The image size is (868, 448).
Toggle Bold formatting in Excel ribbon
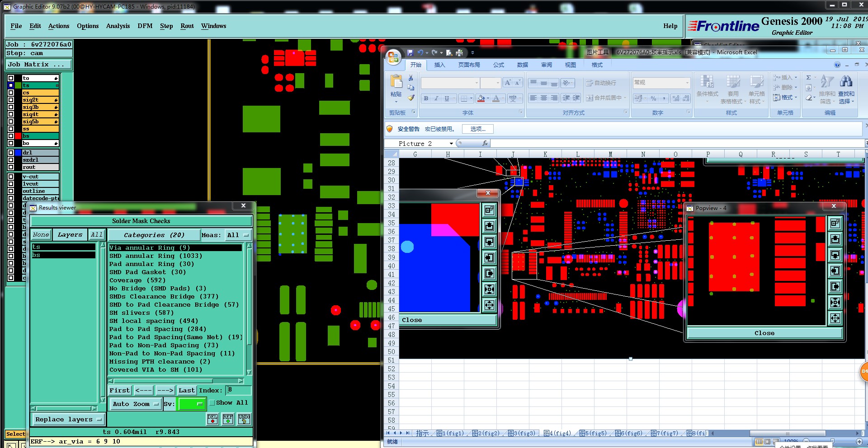click(426, 98)
